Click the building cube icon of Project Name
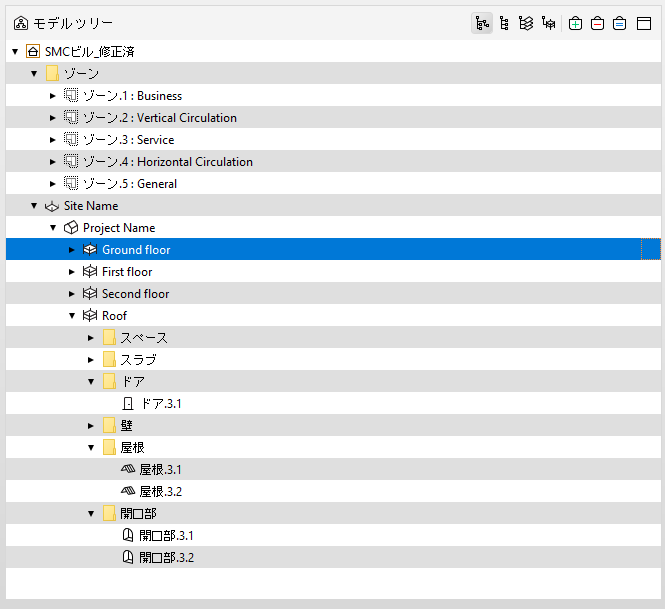The width and height of the screenshot is (665, 609). click(x=71, y=228)
